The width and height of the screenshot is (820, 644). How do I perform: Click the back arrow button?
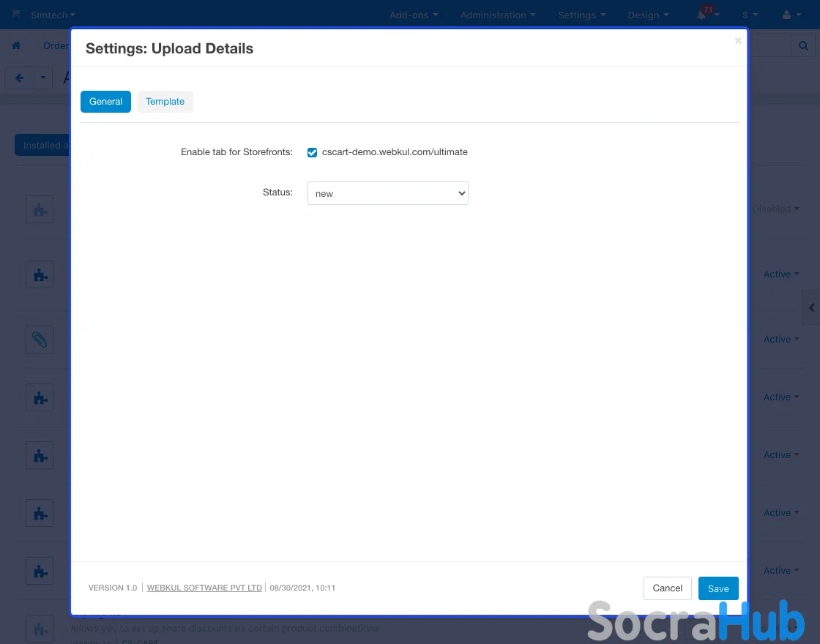(20, 78)
